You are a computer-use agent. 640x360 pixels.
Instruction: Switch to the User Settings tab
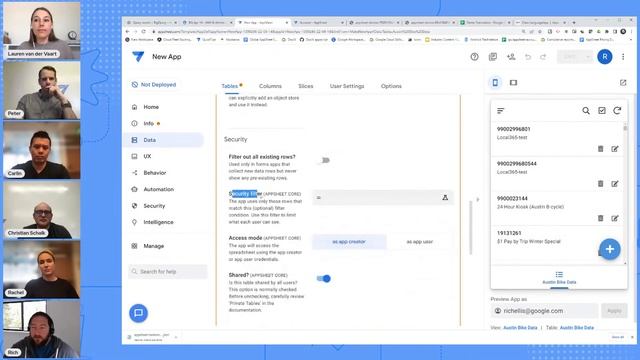[347, 86]
